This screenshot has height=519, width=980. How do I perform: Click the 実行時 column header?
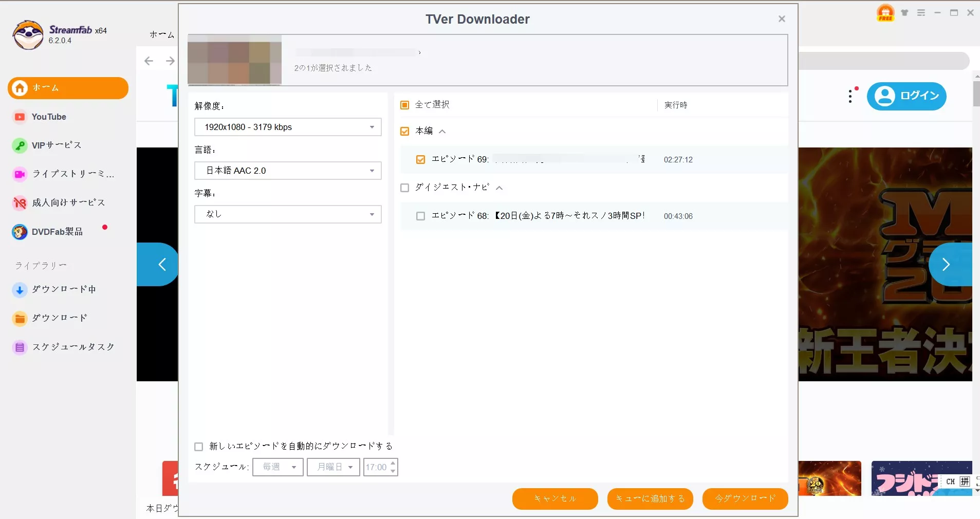[x=676, y=105]
